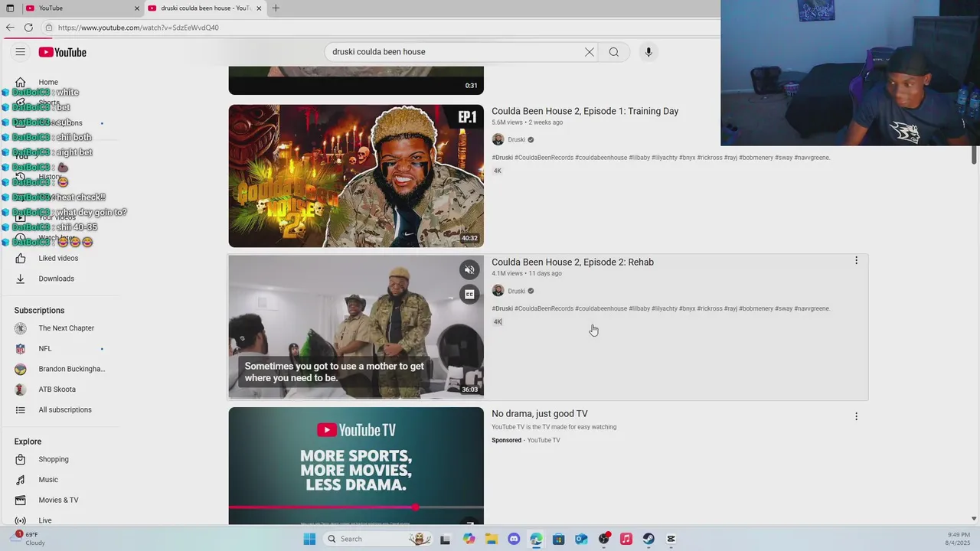The image size is (980, 551).
Task: Click Microsoft Edge taskbar icon
Action: [536, 539]
